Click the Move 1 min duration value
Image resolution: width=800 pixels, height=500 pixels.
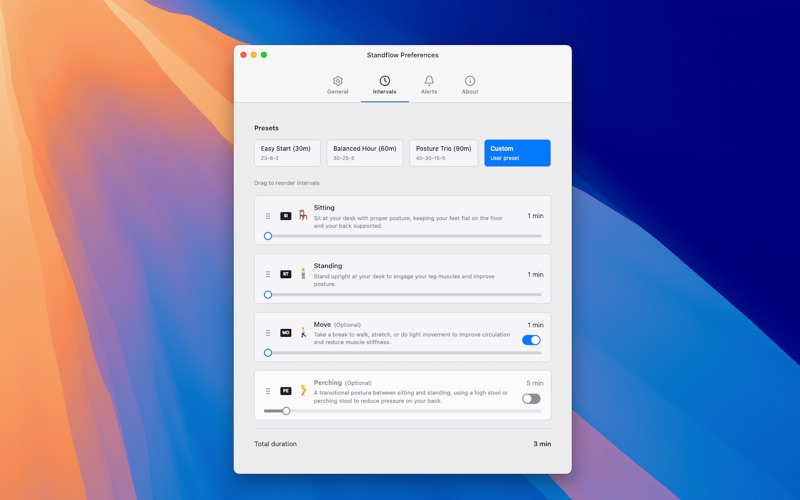535,325
